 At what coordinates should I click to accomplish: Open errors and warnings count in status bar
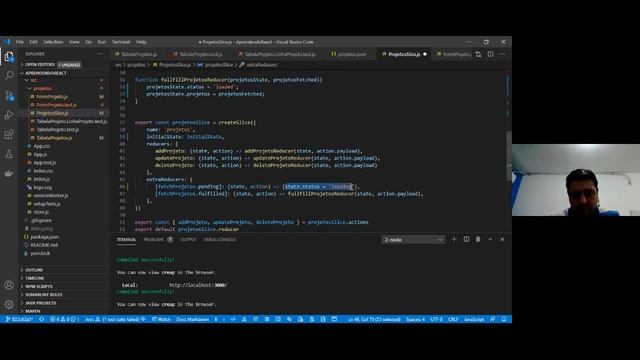pos(64,319)
